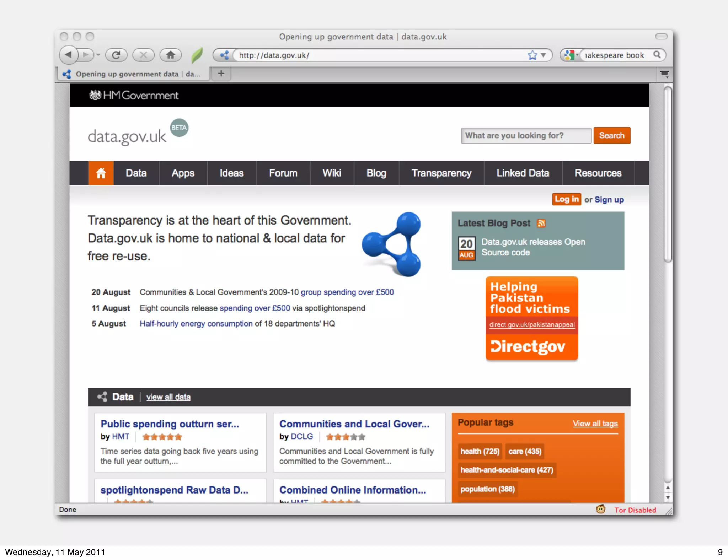Image resolution: width=728 pixels, height=560 pixels.
Task: Click the What are you looking for field
Action: 526,135
